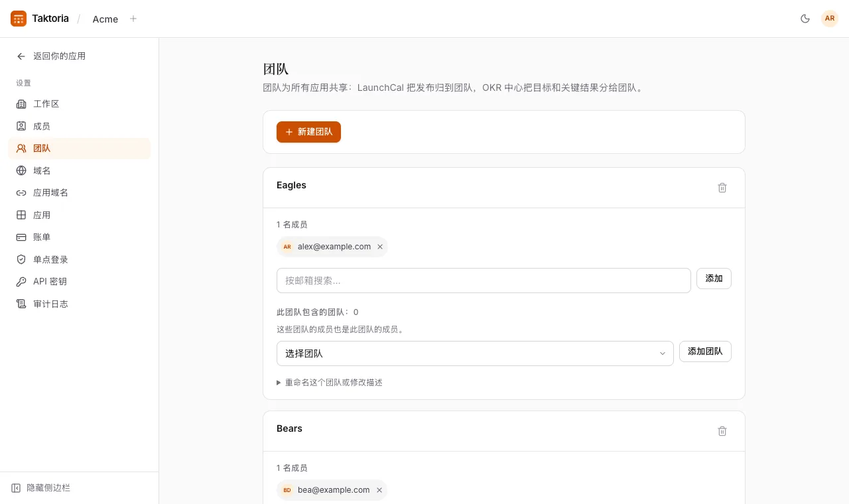Click the 添加团队 button in Eagles
This screenshot has width=849, height=504.
(705, 351)
